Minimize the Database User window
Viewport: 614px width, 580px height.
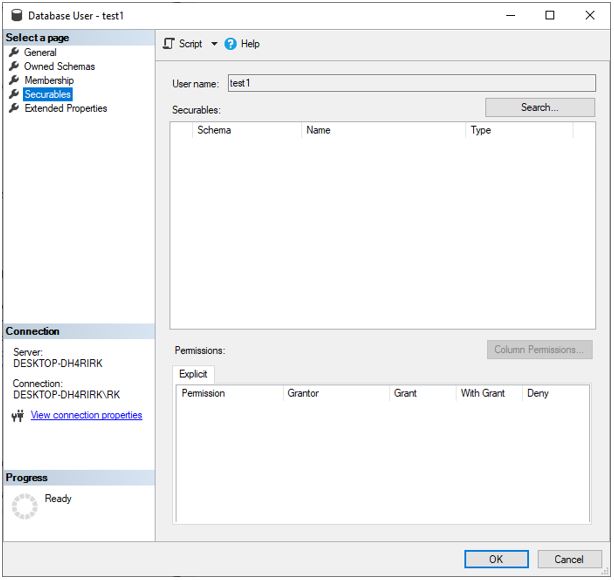(x=511, y=15)
